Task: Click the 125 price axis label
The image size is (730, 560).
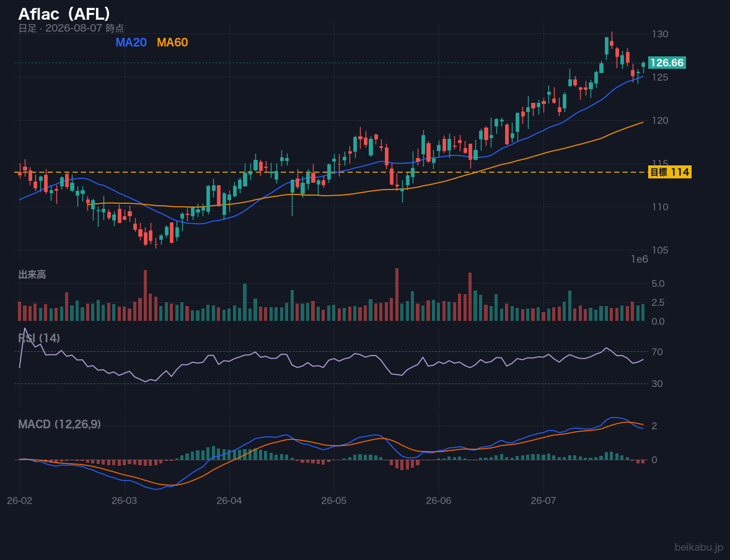Action: click(660, 77)
